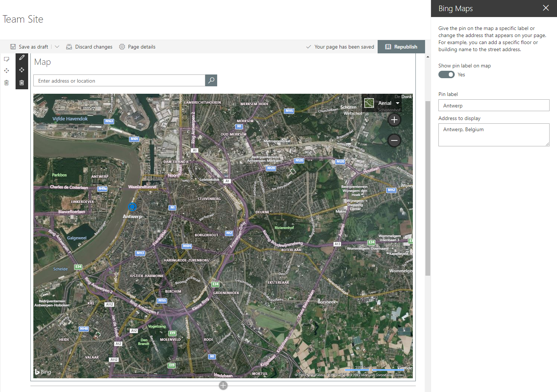
Task: Open the Terms link on the map
Action: 399,375
